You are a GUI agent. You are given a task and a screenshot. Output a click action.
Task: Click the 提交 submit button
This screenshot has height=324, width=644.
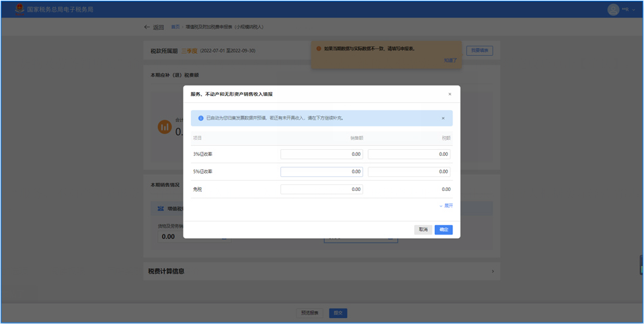pos(337,313)
